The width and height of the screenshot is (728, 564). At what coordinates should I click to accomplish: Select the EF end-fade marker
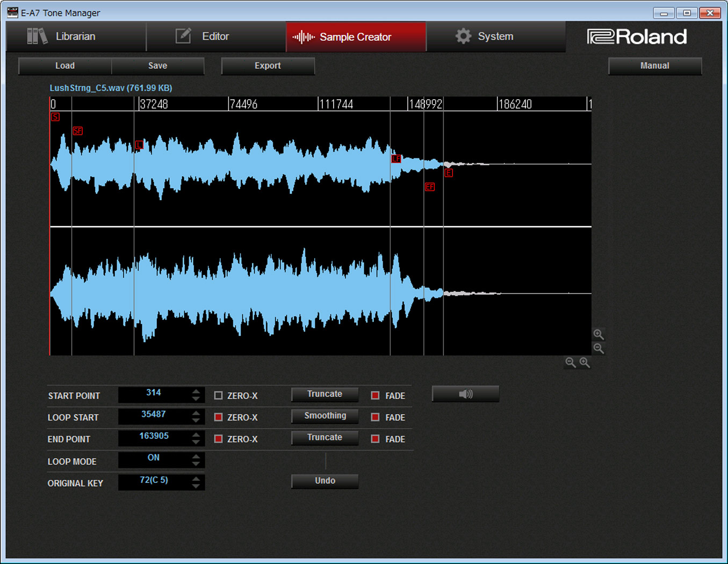coord(430,187)
